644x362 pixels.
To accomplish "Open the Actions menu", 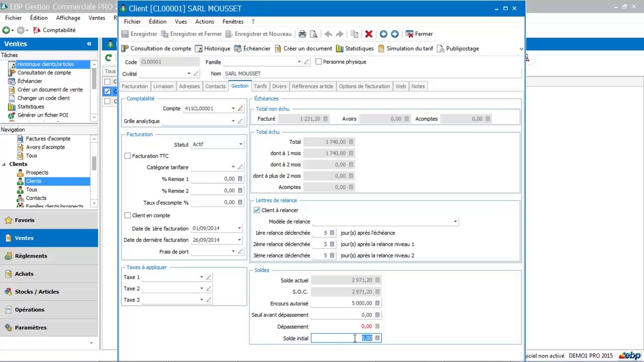I will coord(204,22).
